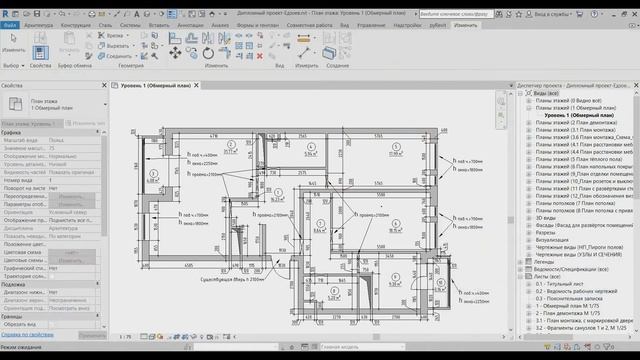Click the search binoculars icon
The image size is (640, 360).
(x=499, y=14)
